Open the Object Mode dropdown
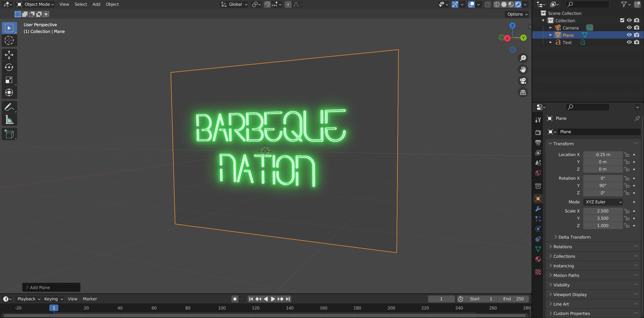644x318 pixels. (x=35, y=4)
